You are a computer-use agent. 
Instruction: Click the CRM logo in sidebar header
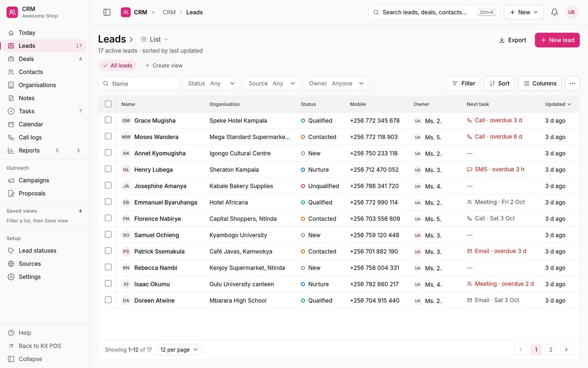tap(12, 12)
